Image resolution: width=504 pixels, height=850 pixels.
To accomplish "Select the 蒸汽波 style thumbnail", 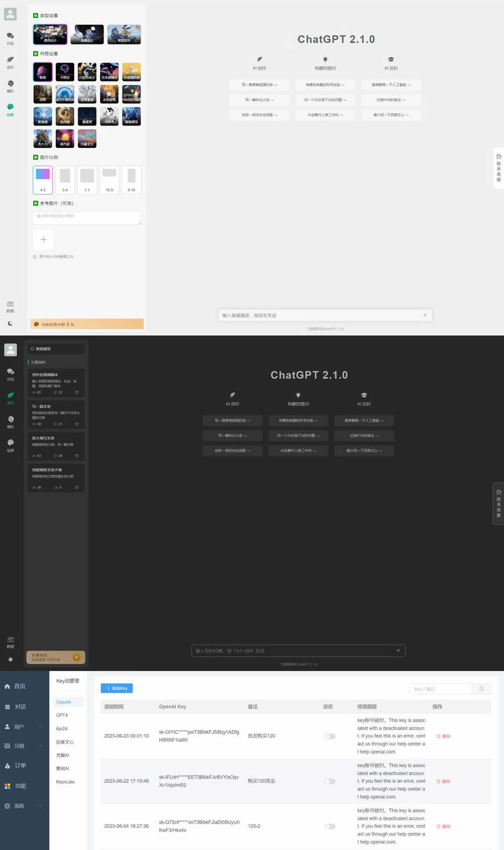I will pyautogui.click(x=65, y=138).
